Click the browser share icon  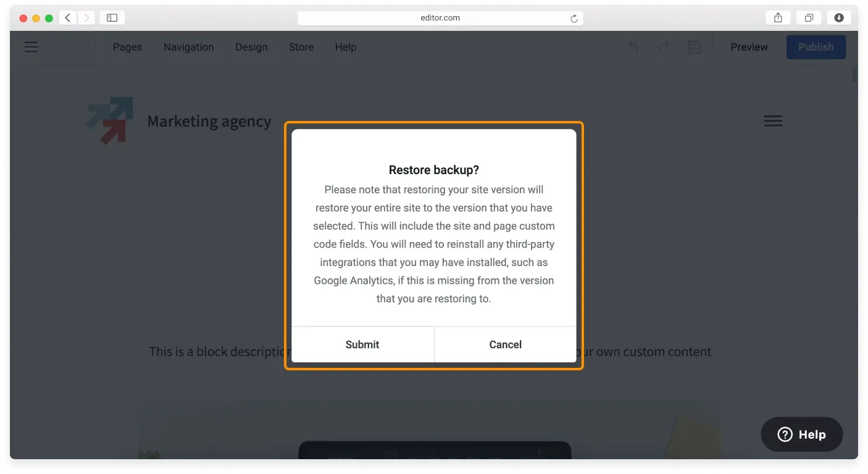pos(778,18)
